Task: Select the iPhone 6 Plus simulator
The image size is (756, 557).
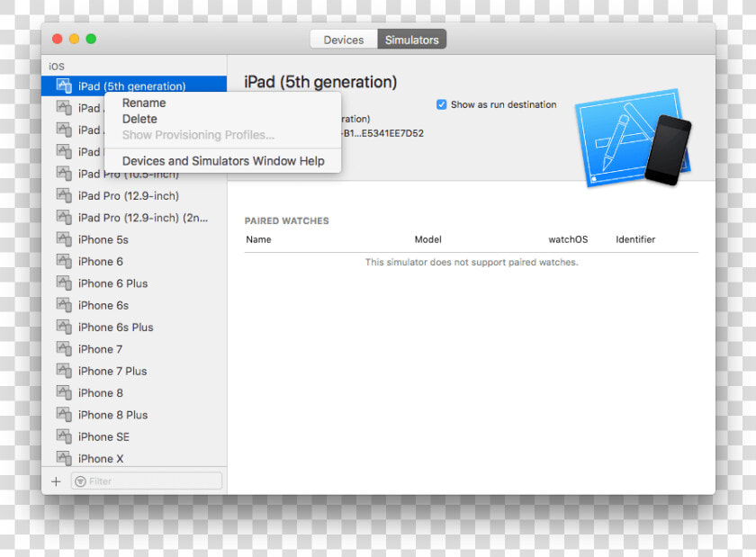Action: 134,283
